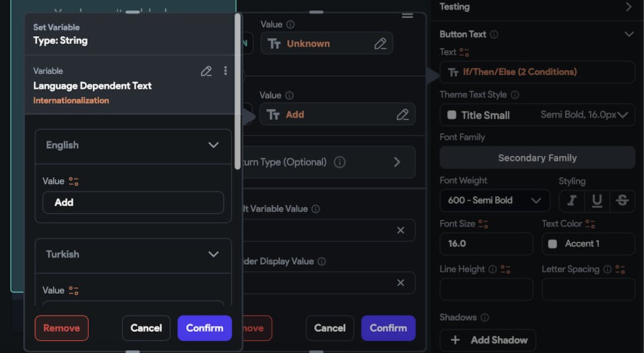Image resolution: width=644 pixels, height=353 pixels.
Task: Click the edit pencil beside Language Dependent Text
Action: tap(206, 71)
